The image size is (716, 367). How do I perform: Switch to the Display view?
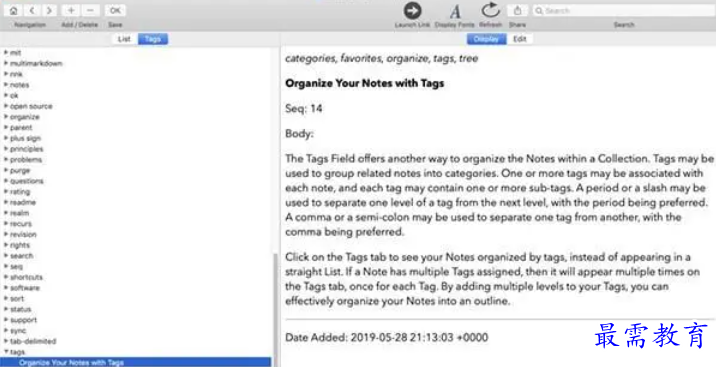(x=486, y=39)
